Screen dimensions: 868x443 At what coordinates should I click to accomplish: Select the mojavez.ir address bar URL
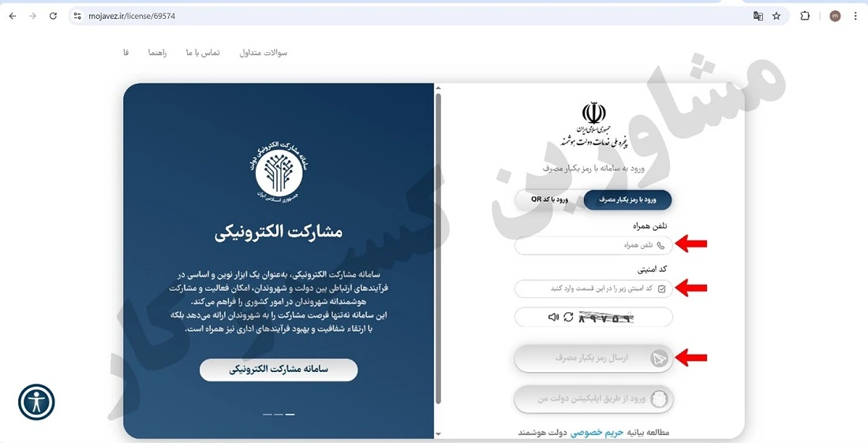(x=132, y=16)
